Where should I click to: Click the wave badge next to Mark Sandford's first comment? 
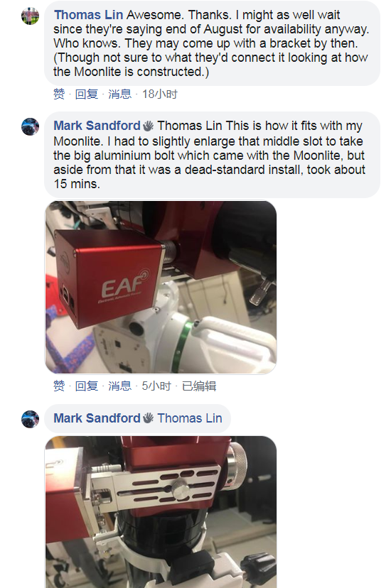148,126
